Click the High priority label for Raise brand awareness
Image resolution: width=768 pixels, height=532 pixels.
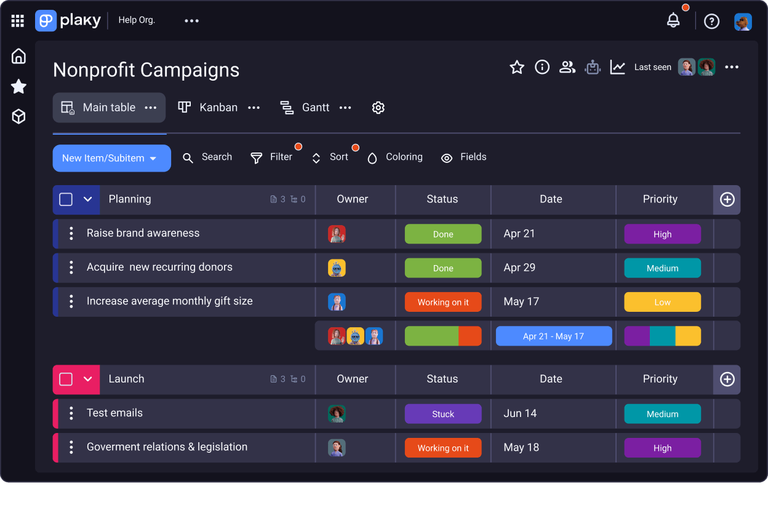[x=662, y=234]
